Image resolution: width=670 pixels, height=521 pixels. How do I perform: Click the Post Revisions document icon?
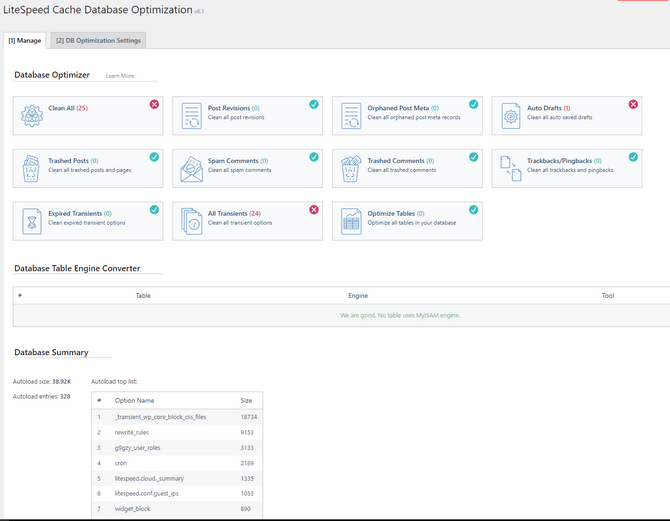[191, 116]
